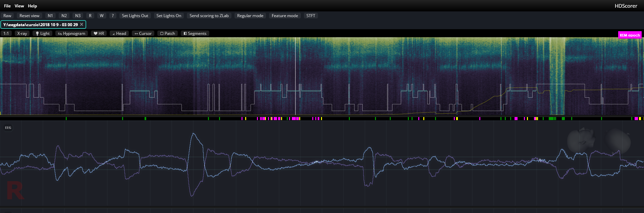
Task: Toggle X-ray view
Action: point(22,34)
